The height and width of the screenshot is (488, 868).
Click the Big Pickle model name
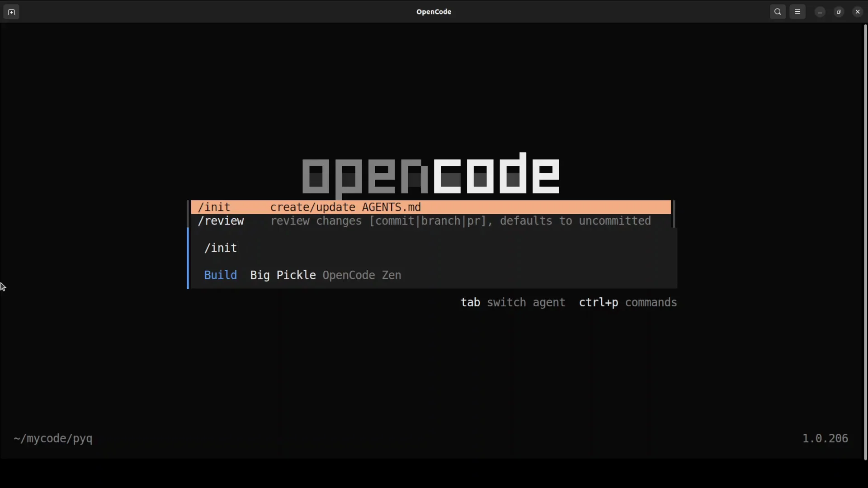[283, 275]
